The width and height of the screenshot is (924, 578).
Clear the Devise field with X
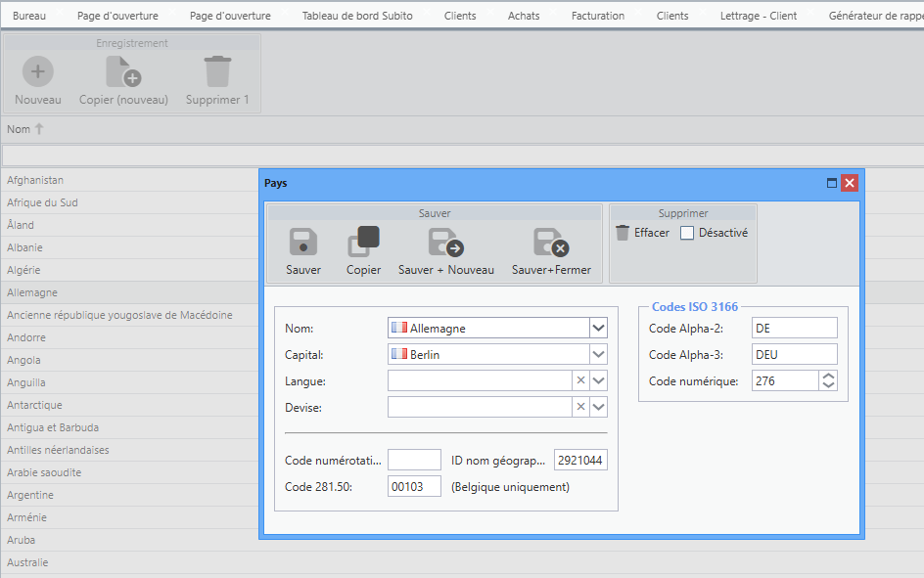click(580, 407)
